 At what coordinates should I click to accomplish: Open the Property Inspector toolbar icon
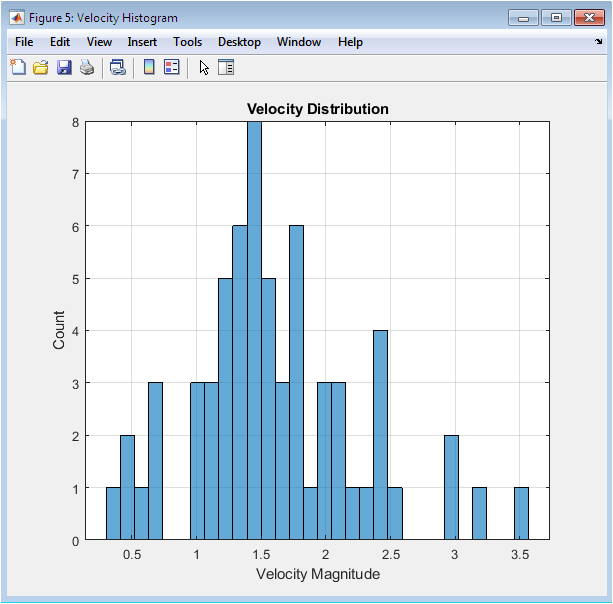pyautogui.click(x=226, y=68)
